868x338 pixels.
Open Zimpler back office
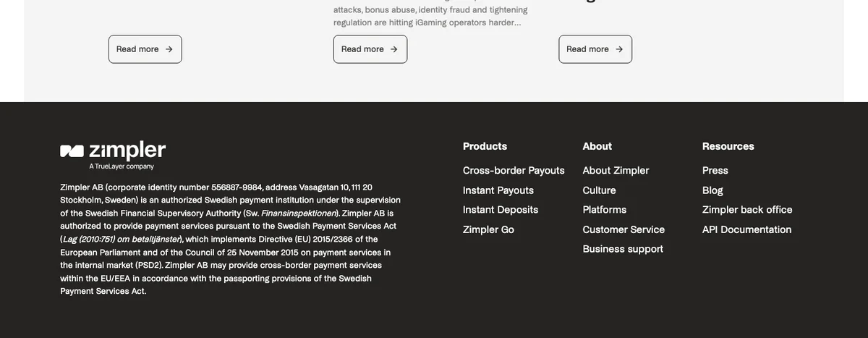[x=747, y=210]
